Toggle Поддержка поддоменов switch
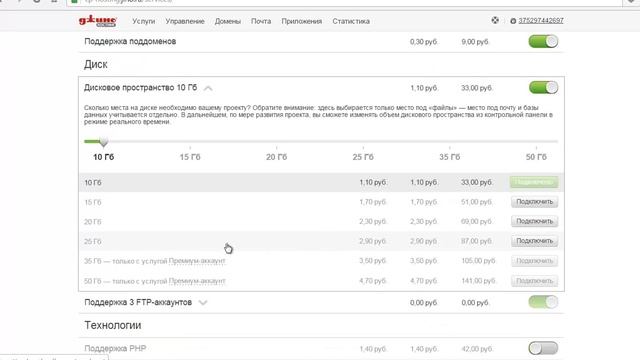640x360 pixels. pos(543,41)
